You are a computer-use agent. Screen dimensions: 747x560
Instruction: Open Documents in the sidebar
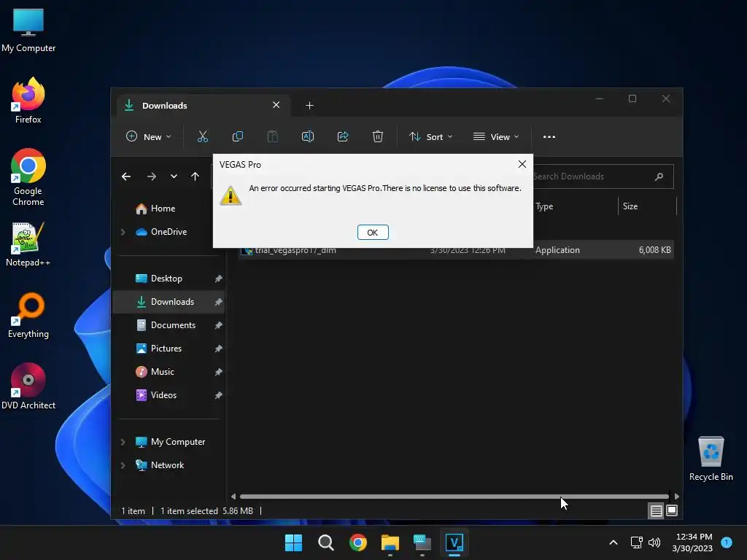pyautogui.click(x=173, y=325)
